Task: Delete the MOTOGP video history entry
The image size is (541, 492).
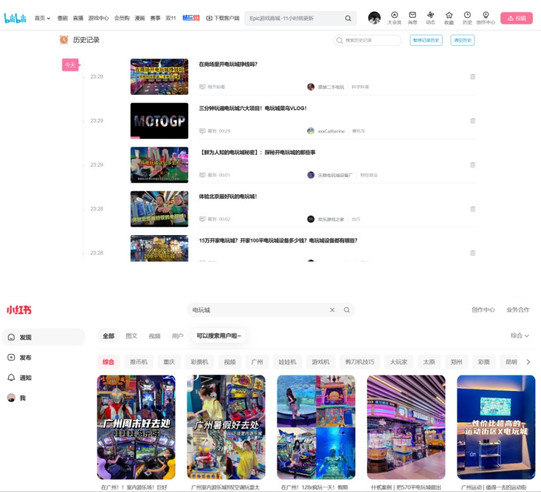Action: pos(473,121)
